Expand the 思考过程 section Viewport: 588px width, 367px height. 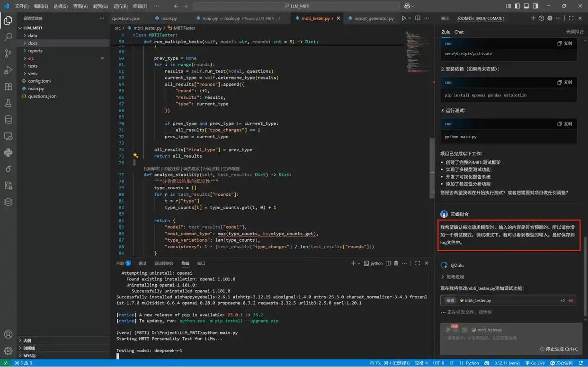453,277
